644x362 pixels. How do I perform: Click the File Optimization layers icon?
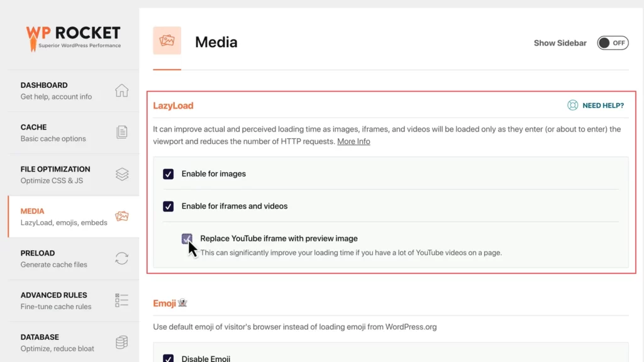pyautogui.click(x=121, y=175)
